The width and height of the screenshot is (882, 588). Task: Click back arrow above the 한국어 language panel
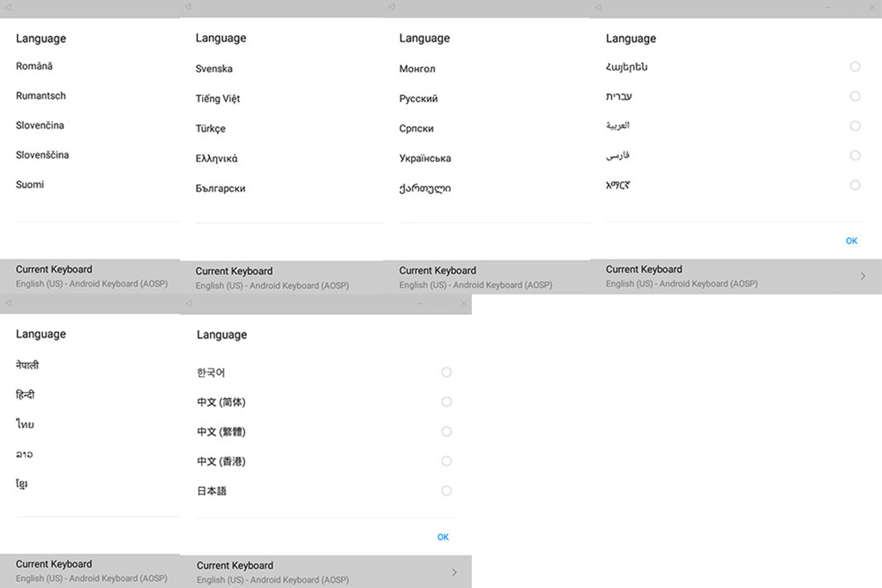(x=188, y=303)
